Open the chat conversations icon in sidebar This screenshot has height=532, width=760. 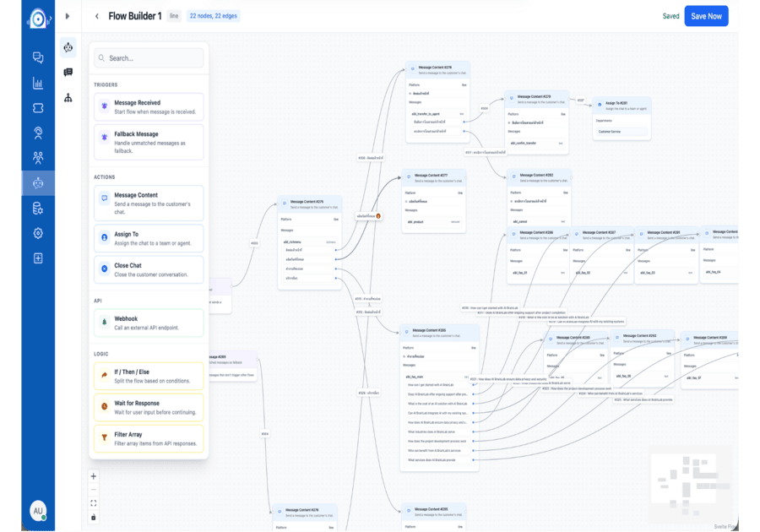38,58
